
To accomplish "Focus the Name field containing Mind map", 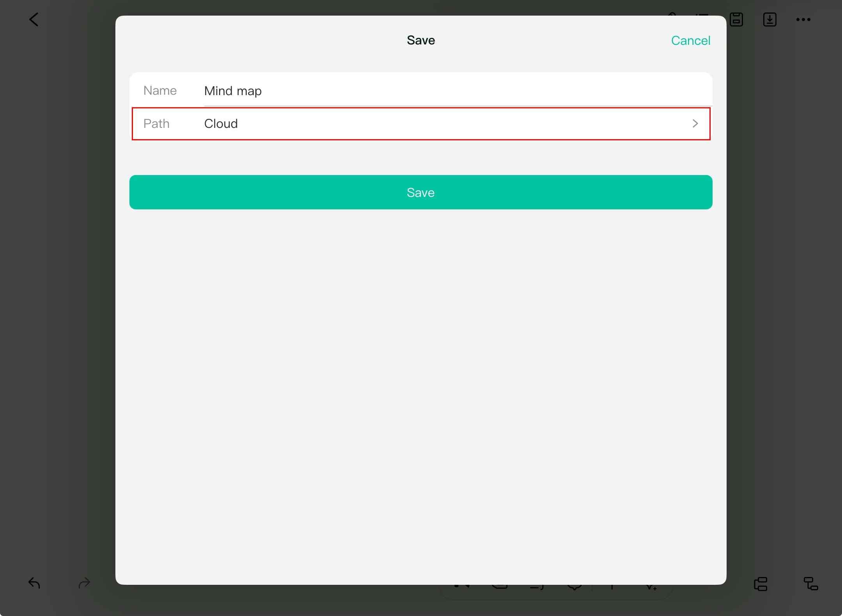I will (x=458, y=90).
